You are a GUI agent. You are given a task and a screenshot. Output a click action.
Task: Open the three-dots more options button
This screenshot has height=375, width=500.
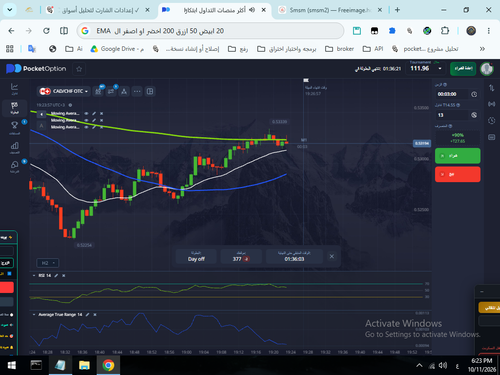pos(137,91)
